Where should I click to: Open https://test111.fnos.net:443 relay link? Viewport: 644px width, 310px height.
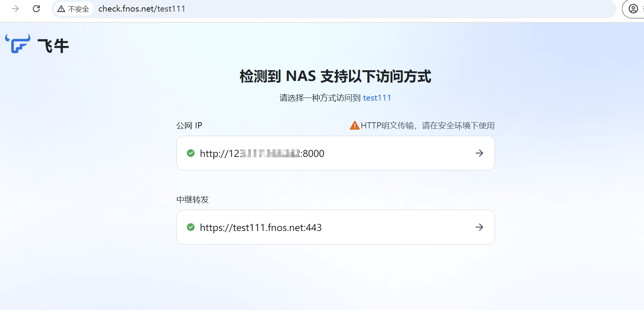[336, 227]
